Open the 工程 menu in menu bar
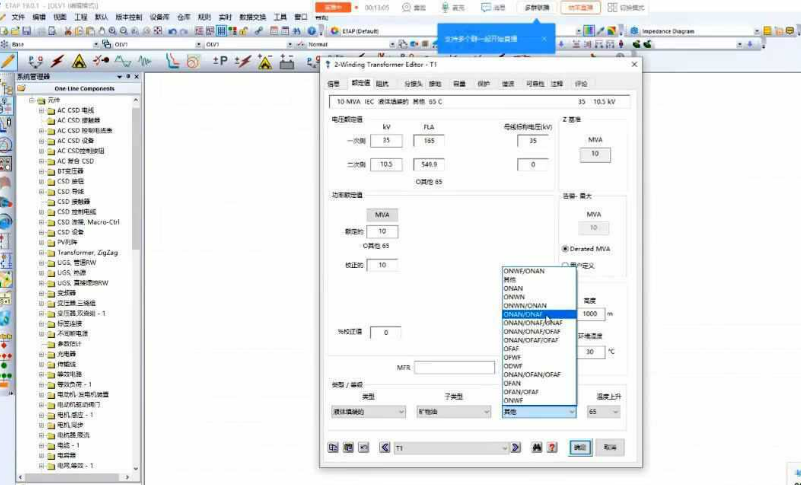Viewport: 801px width, 485px height. (x=81, y=17)
